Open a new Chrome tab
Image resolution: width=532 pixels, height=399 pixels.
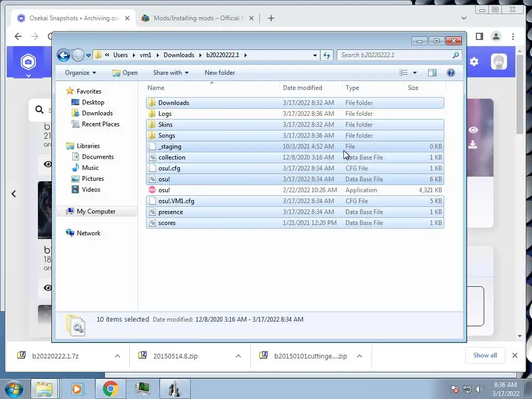(271, 18)
